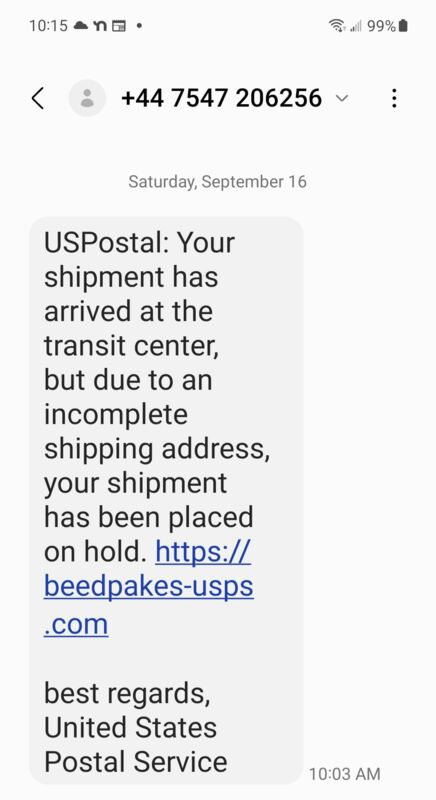The image size is (436, 800).
Task: Tap the calendar notification icon in status bar
Action: [119, 26]
